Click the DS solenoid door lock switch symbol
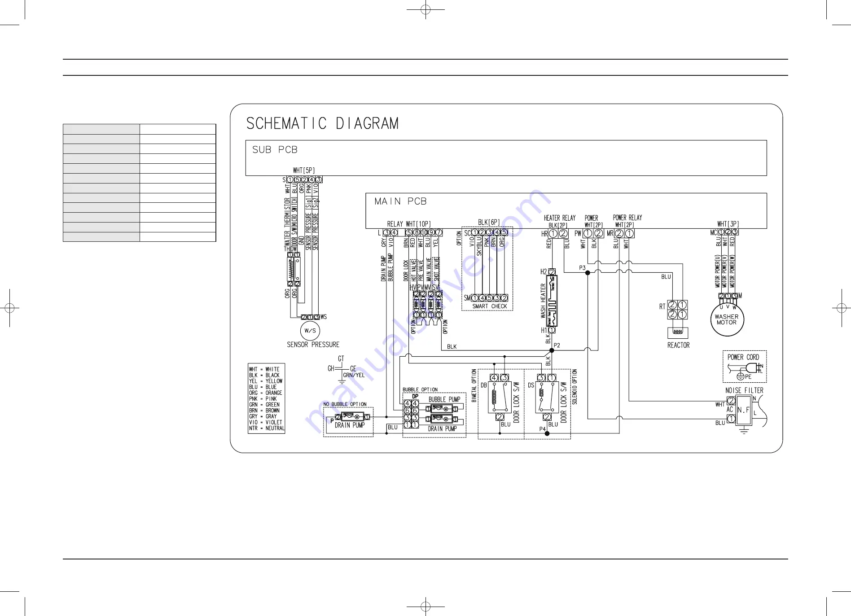This screenshot has width=851, height=616. (547, 398)
